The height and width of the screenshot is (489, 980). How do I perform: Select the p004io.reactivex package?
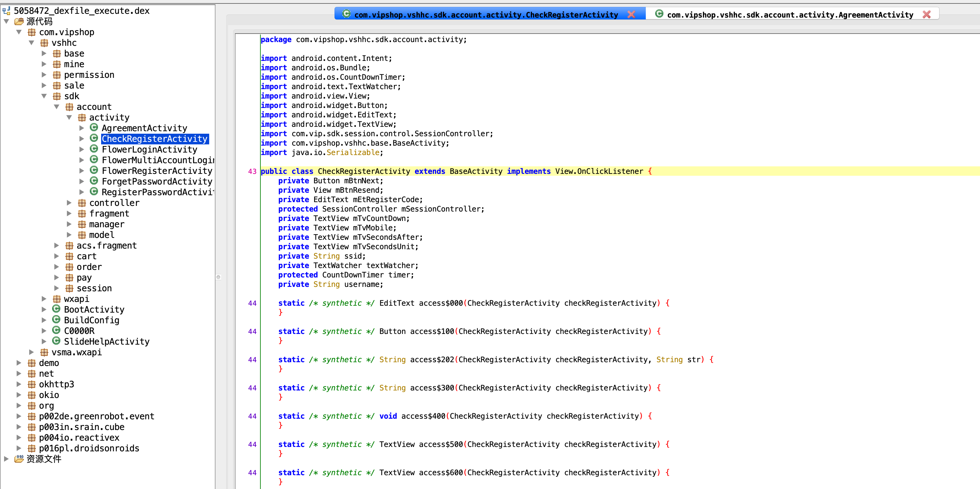point(79,437)
